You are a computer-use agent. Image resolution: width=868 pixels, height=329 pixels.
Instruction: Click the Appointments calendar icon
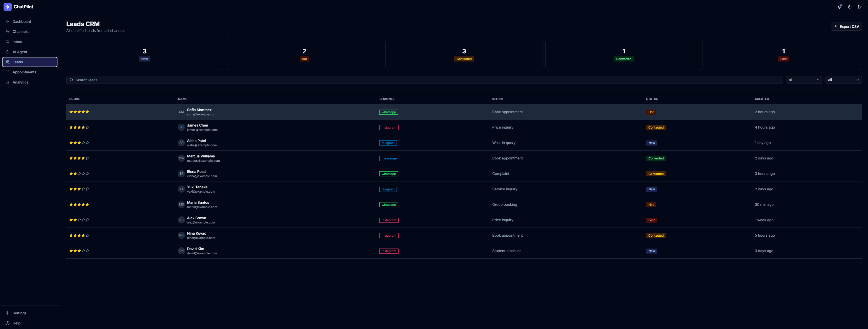[x=7, y=72]
